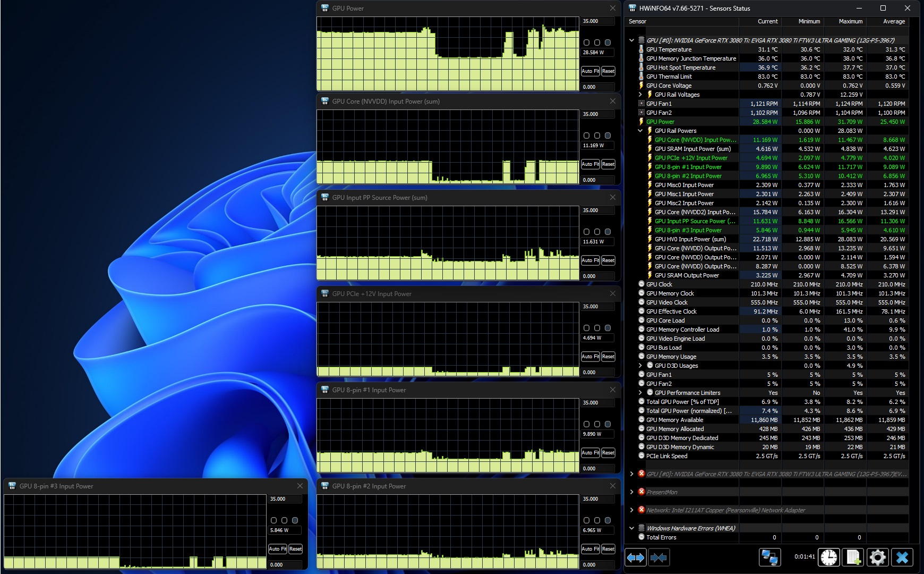924x574 pixels.
Task: Click the leftmost color circle in GPU Power graph
Action: pos(587,43)
